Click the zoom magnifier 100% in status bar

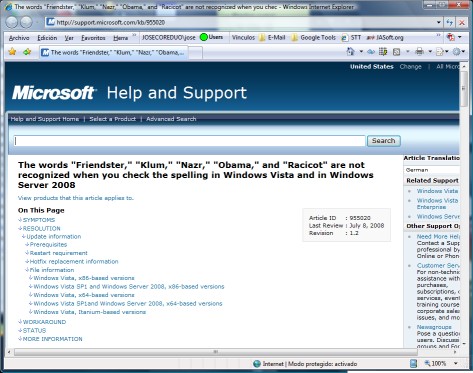pyautogui.click(x=435, y=363)
